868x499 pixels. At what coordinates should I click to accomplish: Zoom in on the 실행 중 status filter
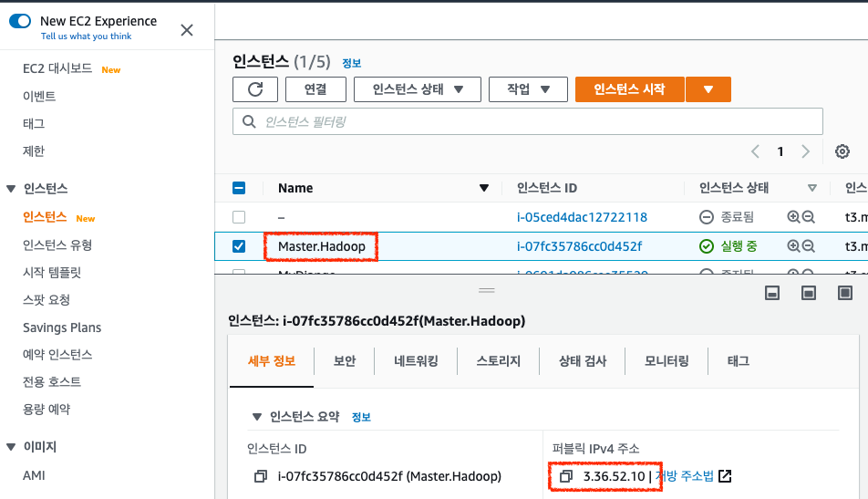click(793, 246)
